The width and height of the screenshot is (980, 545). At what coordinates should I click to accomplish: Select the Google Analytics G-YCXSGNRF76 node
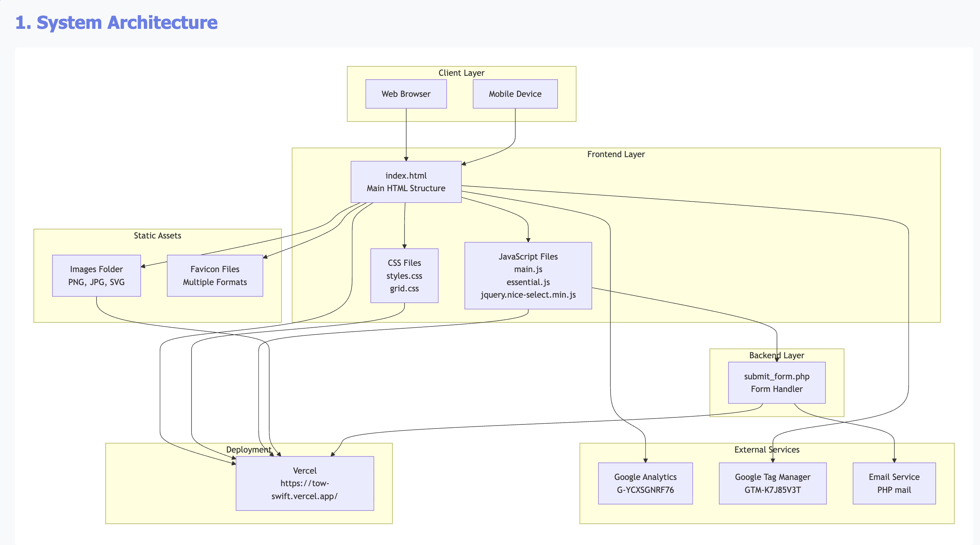click(x=645, y=483)
